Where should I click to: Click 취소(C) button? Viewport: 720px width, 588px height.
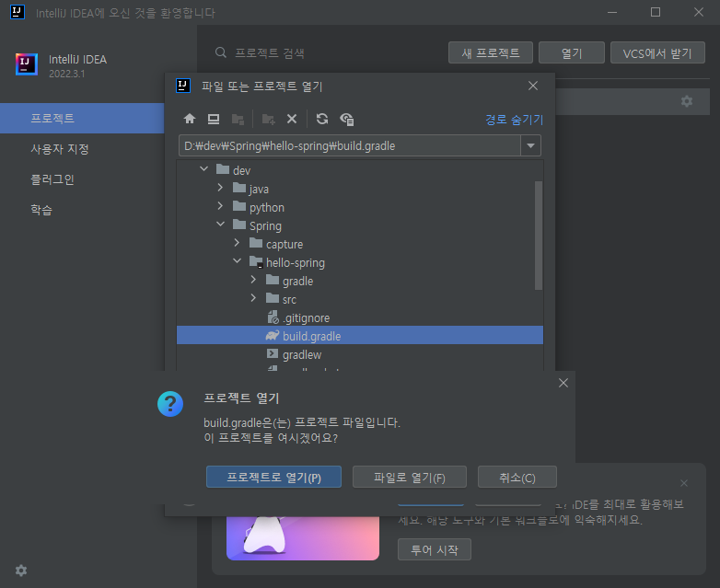(517, 478)
